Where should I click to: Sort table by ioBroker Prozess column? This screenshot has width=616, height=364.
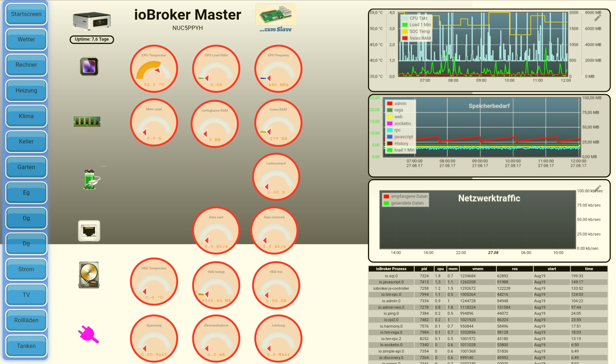391,269
